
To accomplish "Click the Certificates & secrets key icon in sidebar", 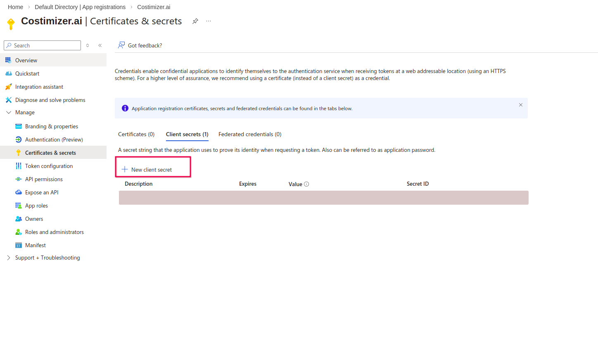I will [x=19, y=153].
